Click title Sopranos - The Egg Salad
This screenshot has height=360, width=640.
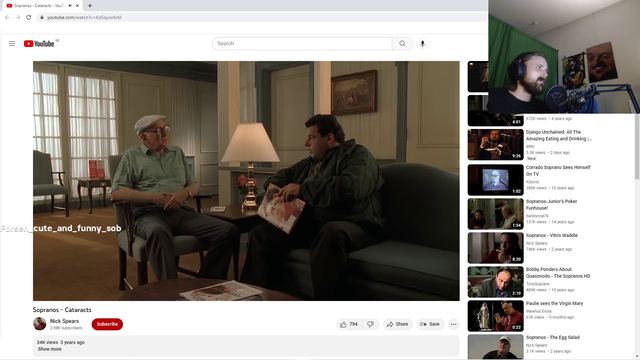point(553,338)
